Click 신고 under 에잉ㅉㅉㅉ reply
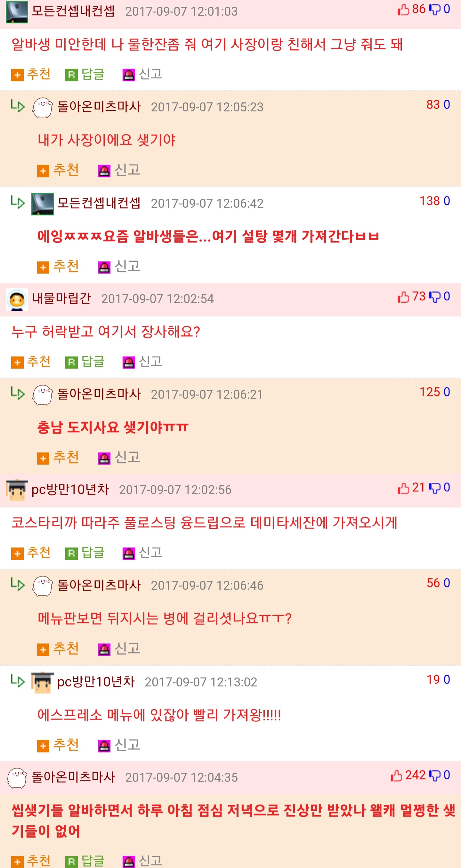Viewport: 461px width, 868px height. 127,266
